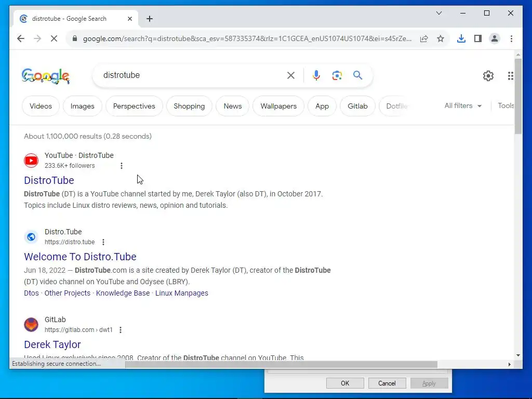
Task: Search by image with Lens icon
Action: pos(337,75)
